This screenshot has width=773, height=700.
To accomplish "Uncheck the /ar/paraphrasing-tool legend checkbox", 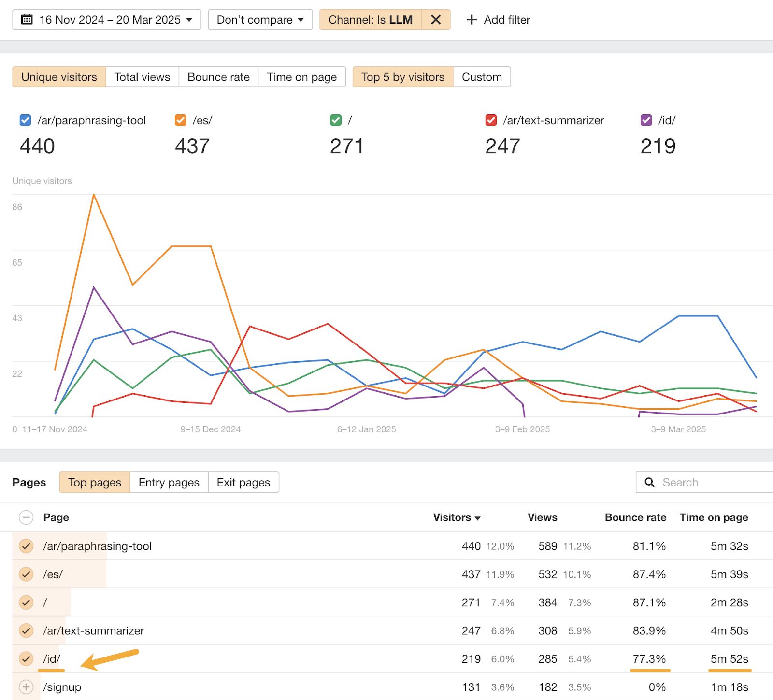I will click(x=25, y=120).
